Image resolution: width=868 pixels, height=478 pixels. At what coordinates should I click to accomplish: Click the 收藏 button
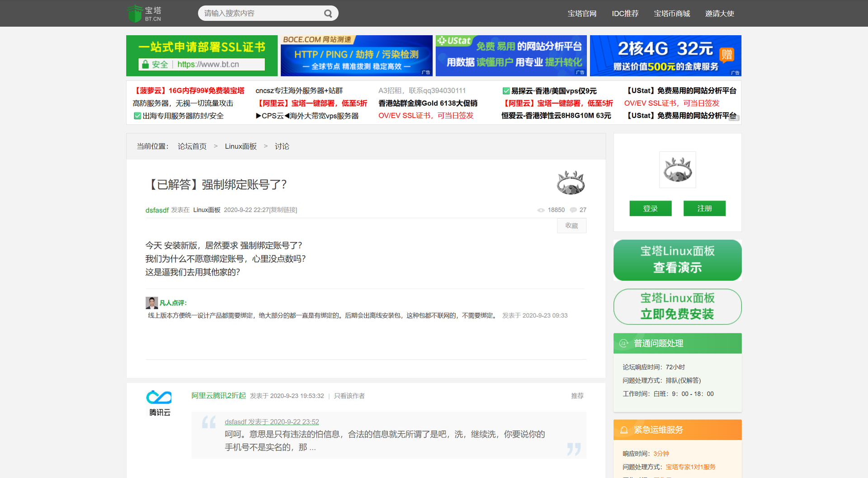571,225
